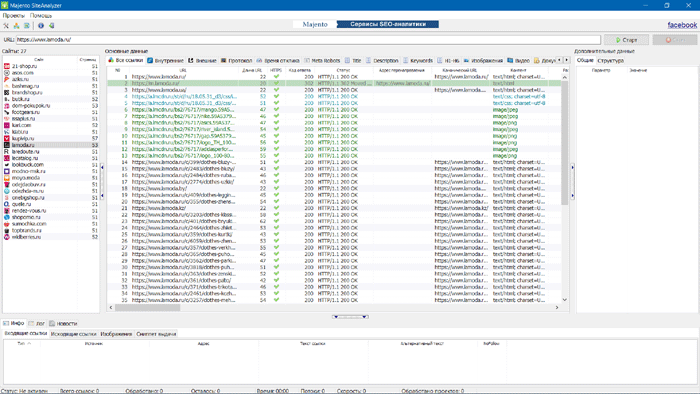Select shopomo.ru site favicon
Image resolution: width=700 pixels, height=394 pixels.
(7, 217)
